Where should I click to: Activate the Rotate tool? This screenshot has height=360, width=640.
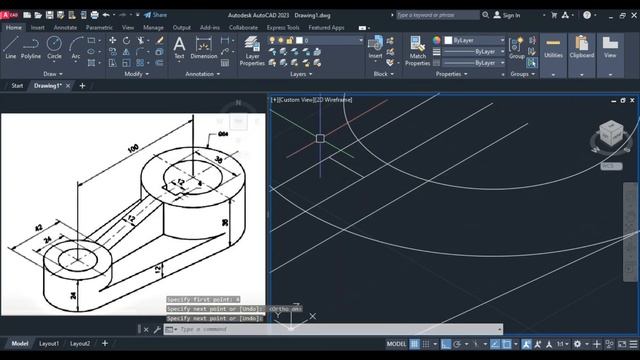point(127,40)
